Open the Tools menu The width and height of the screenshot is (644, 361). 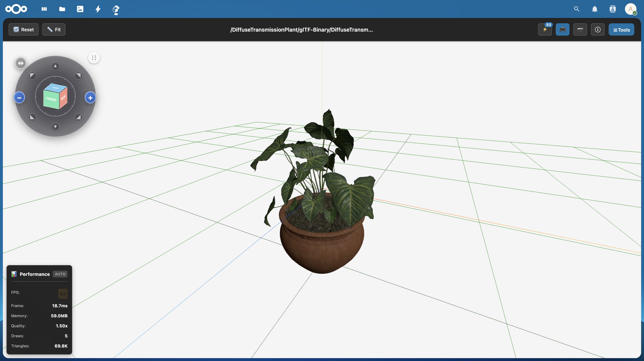pos(621,30)
